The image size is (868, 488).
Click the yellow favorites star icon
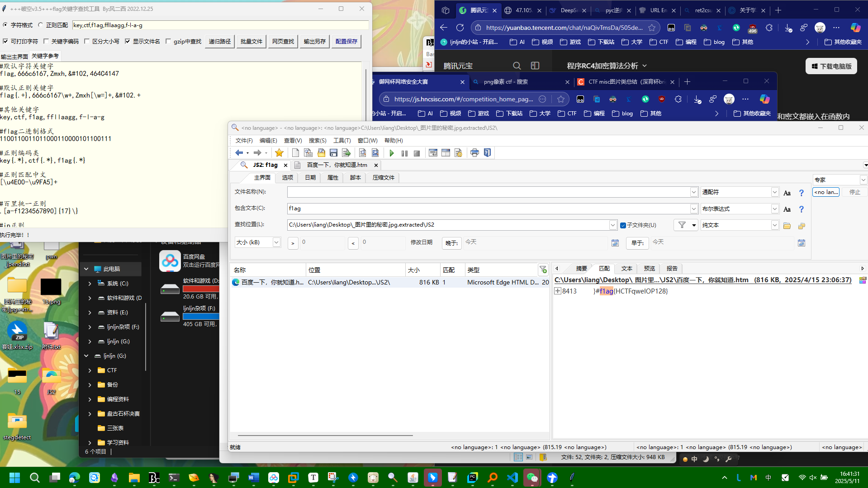[x=280, y=153]
